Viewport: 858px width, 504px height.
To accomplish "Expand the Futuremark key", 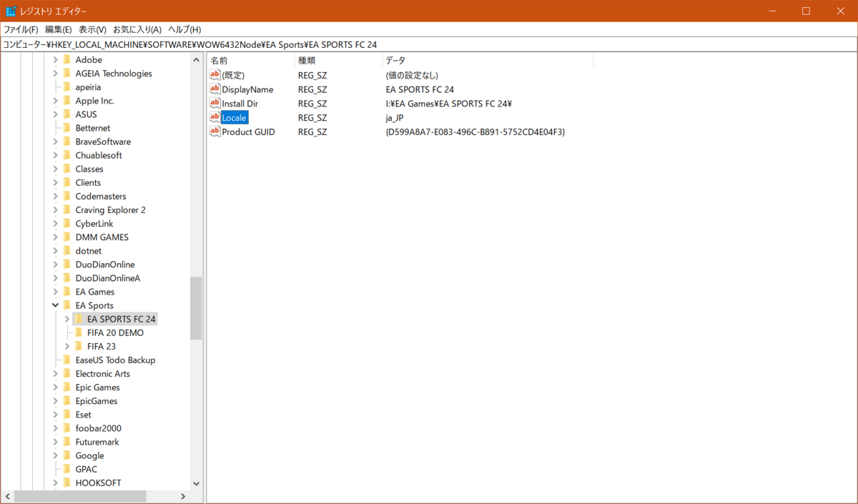I will pos(55,442).
